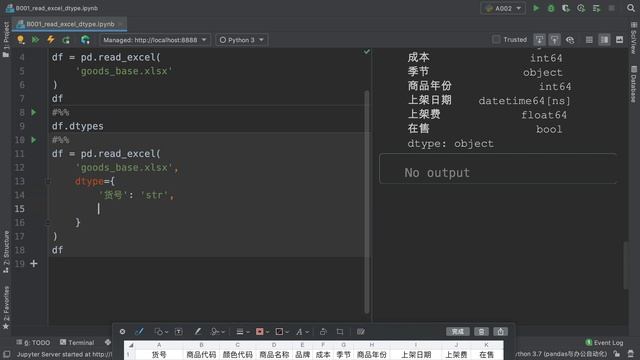Restart the kernel with the green refresh icon
Image resolution: width=640 pixels, height=360 pixels.
[66, 40]
